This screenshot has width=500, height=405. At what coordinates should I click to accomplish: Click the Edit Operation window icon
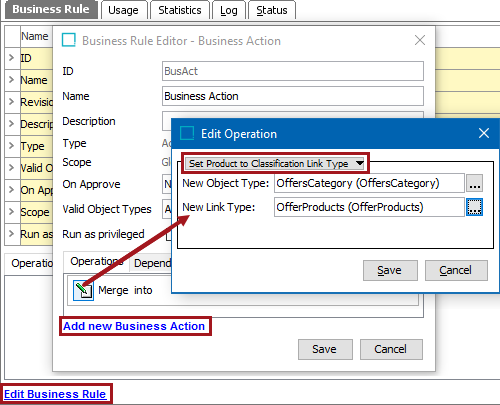point(187,134)
